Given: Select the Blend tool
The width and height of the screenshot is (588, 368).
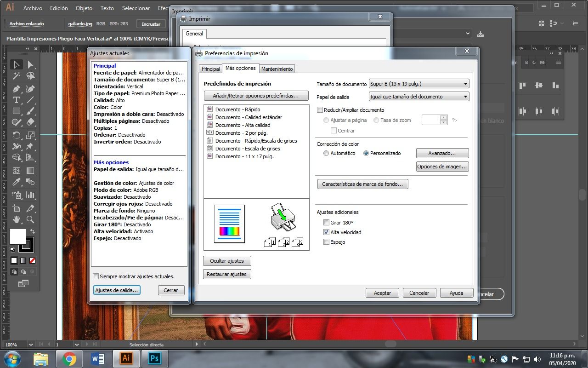Looking at the screenshot, I should point(30,182).
